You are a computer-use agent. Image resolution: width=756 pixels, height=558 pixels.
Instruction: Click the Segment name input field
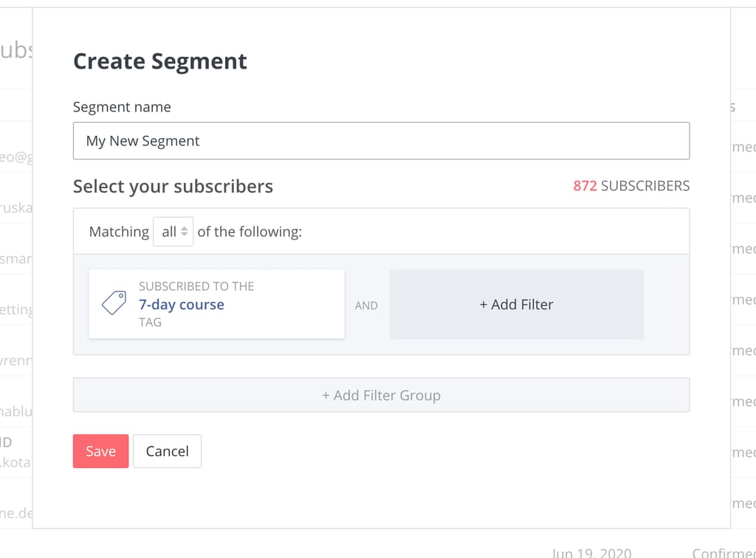382,141
